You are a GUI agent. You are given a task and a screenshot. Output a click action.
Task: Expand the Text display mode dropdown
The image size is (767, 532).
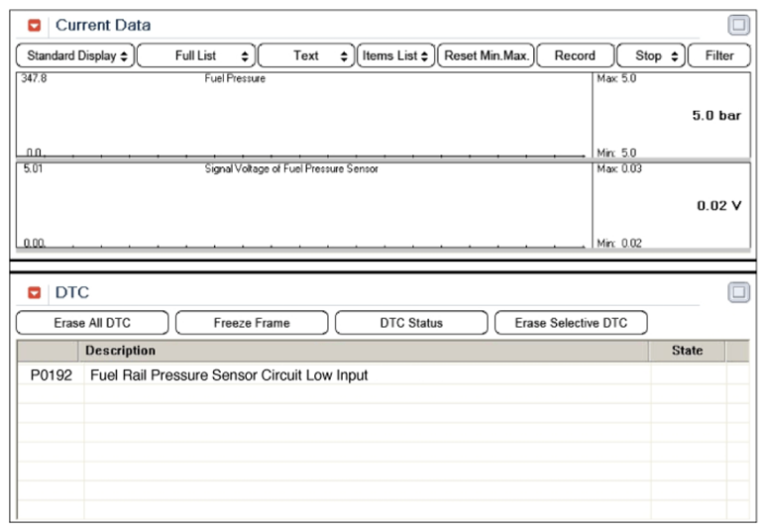click(306, 56)
